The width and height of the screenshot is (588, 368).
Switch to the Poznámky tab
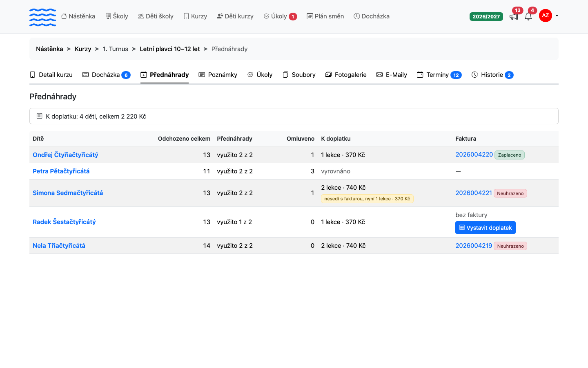[x=218, y=75]
